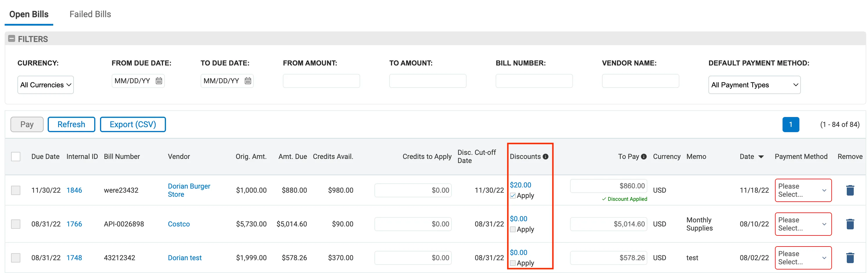
Task: Edit the $578.26 To Pay field
Action: (x=608, y=258)
